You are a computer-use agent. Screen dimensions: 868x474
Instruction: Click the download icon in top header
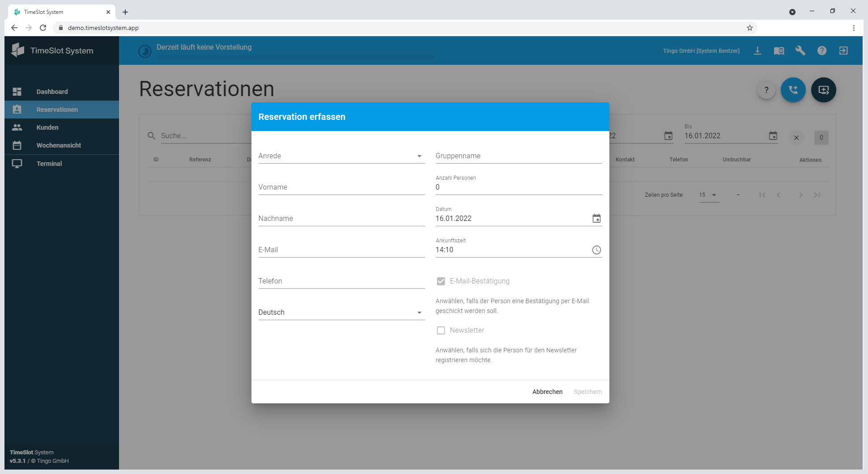[757, 51]
